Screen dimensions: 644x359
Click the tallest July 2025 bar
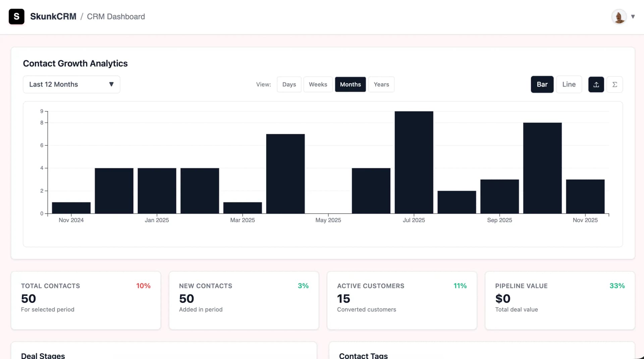(414, 161)
